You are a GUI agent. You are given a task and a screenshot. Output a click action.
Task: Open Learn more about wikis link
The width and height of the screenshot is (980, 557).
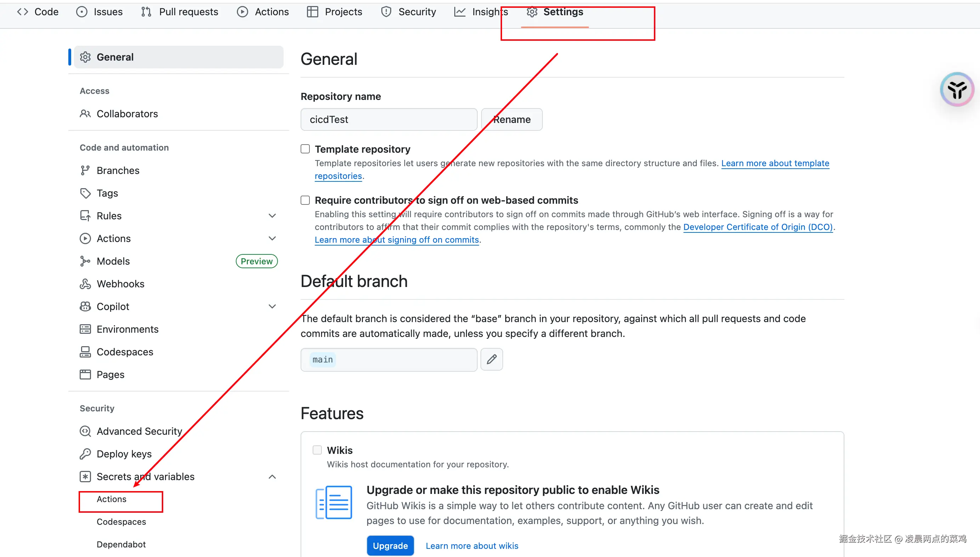[472, 546]
